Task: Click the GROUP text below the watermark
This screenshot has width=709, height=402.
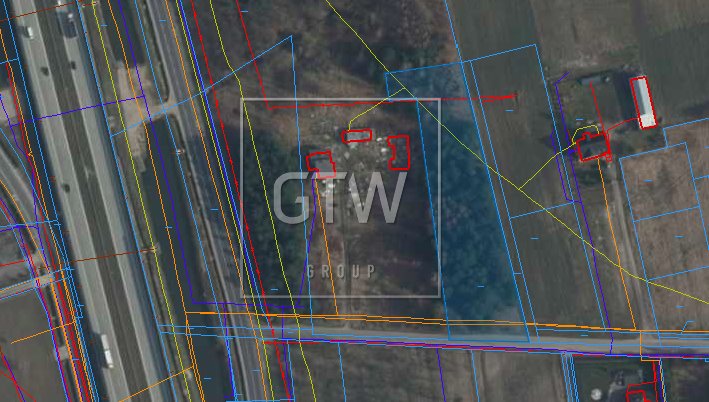Action: tap(341, 271)
